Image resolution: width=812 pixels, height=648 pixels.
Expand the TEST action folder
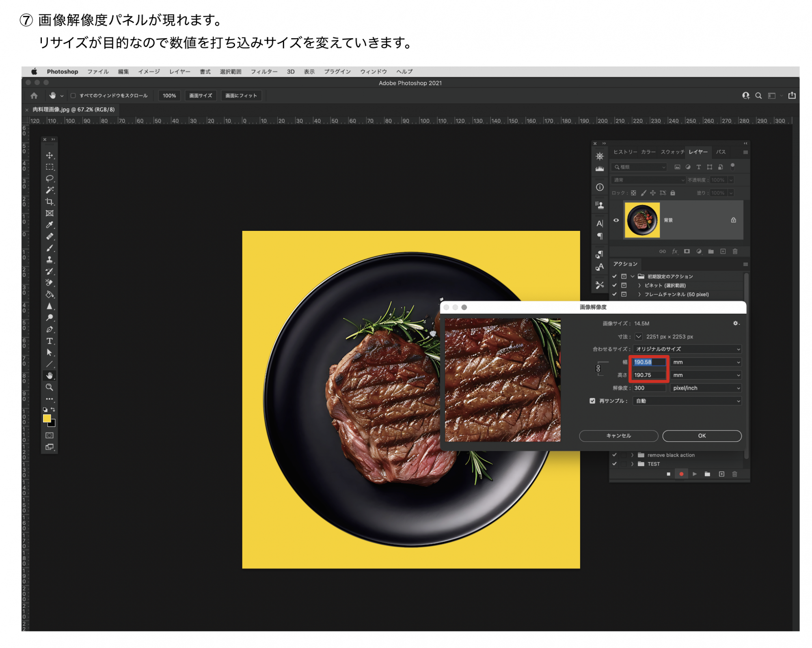(x=632, y=464)
